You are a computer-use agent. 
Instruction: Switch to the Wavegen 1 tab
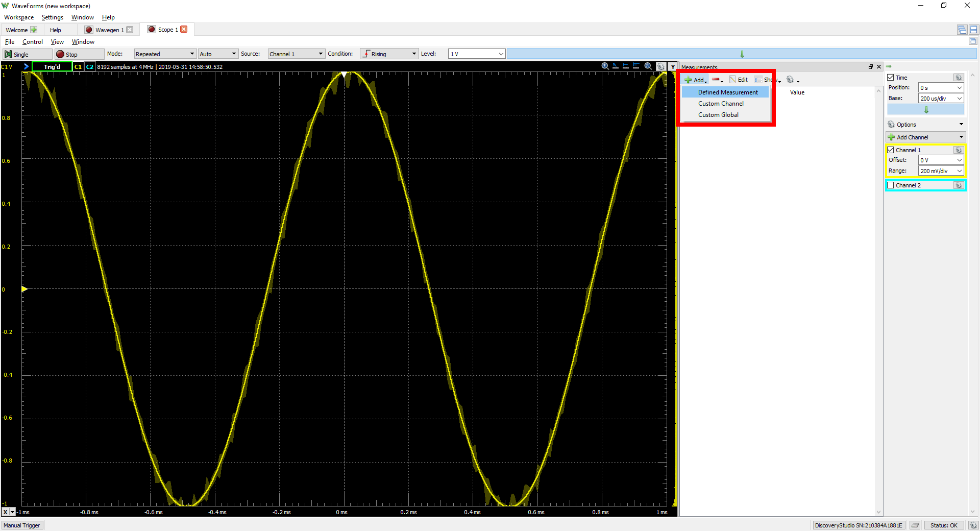[x=109, y=30]
